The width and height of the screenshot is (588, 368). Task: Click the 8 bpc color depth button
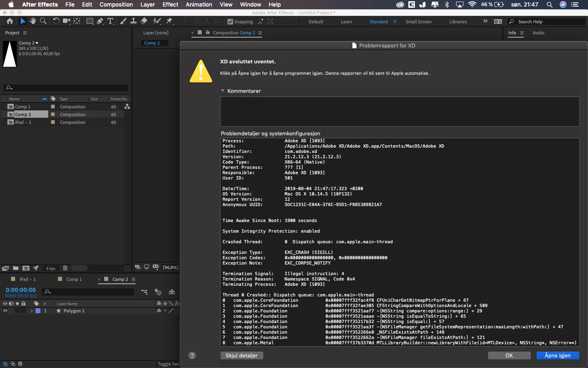(x=51, y=268)
